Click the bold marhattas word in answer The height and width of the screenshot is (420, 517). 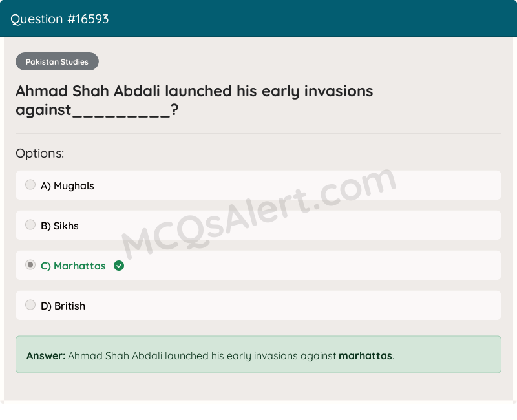(x=365, y=355)
